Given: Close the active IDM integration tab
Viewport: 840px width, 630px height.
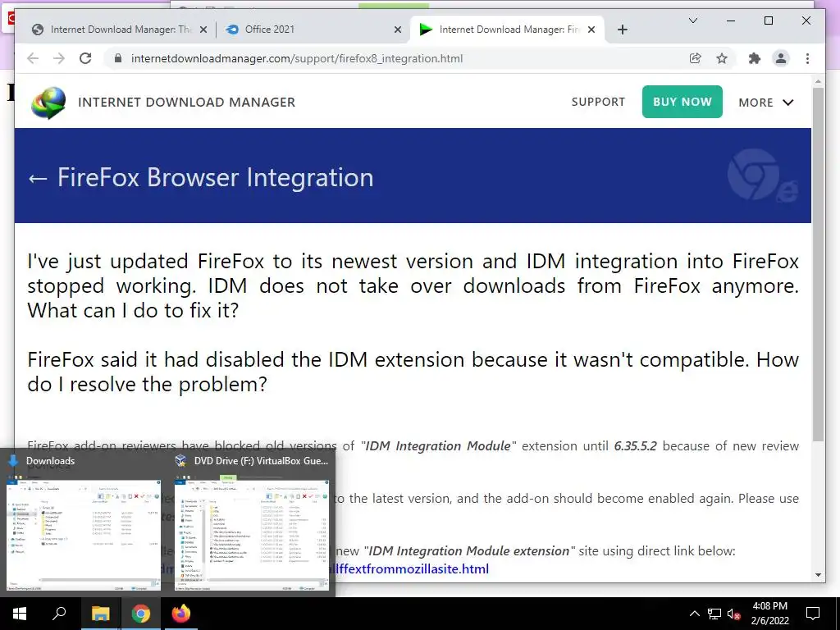Looking at the screenshot, I should [591, 30].
